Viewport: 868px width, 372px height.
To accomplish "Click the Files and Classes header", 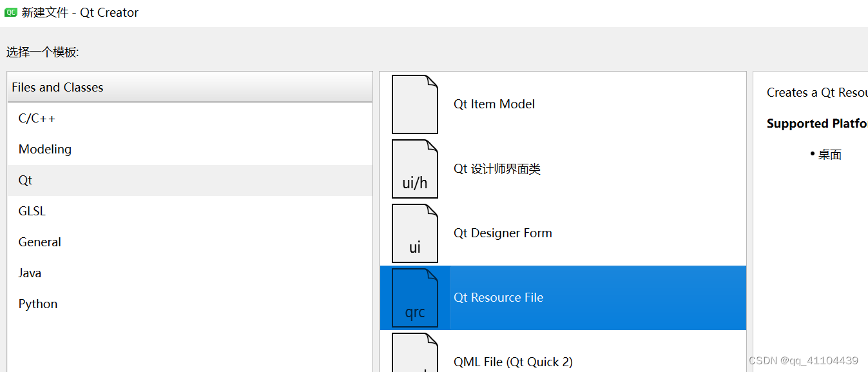I will pos(190,87).
